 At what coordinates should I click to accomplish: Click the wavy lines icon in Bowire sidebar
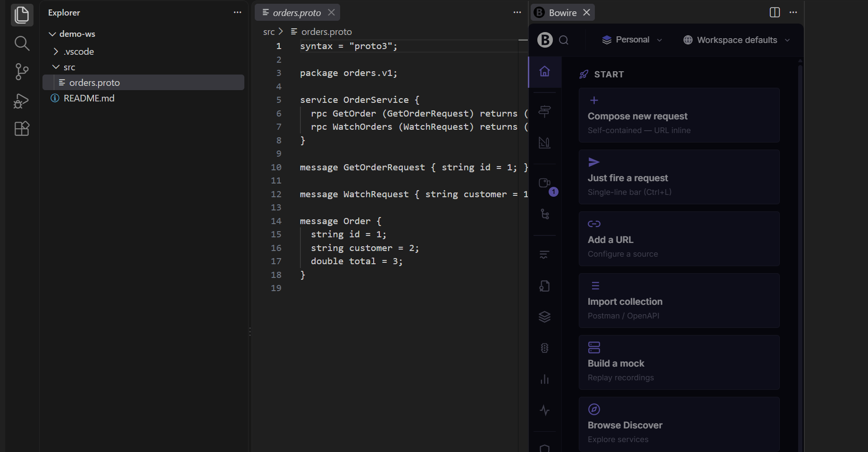click(x=545, y=255)
